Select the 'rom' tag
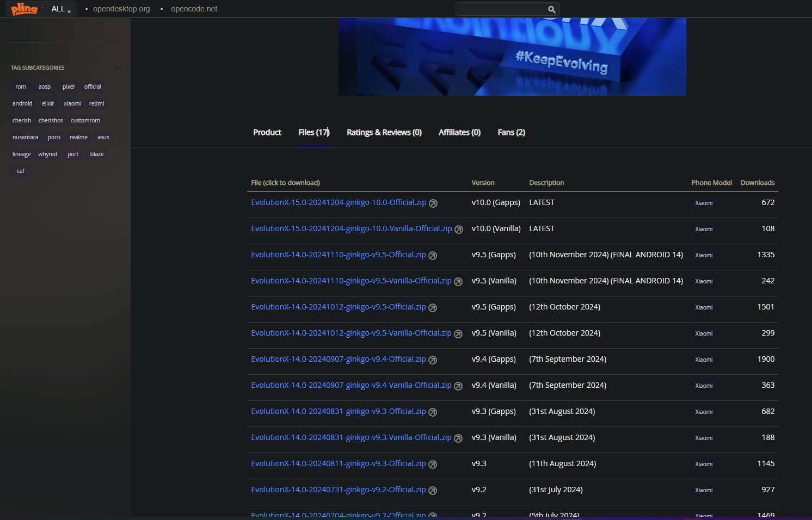This screenshot has height=520, width=812. pos(21,87)
